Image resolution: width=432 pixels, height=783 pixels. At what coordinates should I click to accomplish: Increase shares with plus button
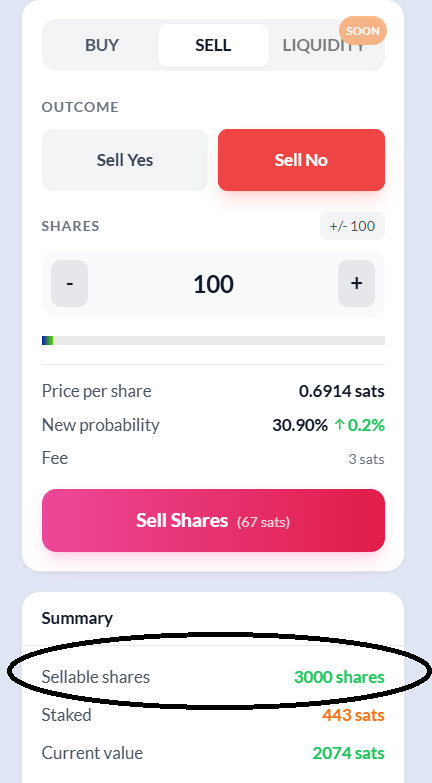tap(356, 283)
